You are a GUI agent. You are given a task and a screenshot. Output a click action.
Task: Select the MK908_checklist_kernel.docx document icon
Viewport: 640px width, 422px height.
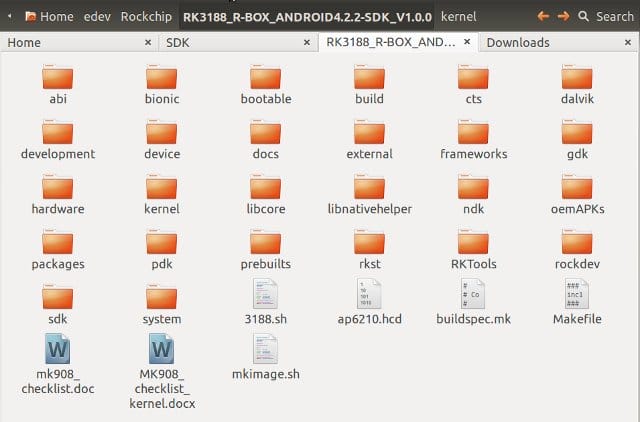162,349
